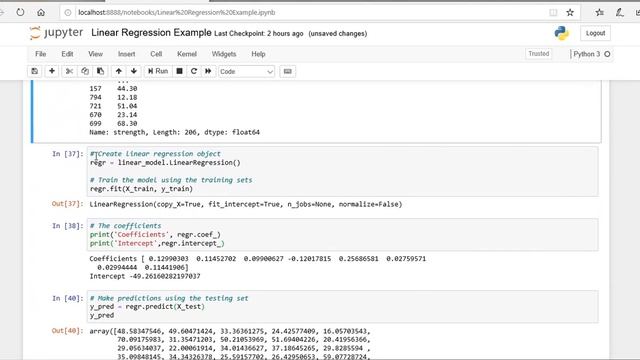
Task: Open browser favorites list icon
Action: pyautogui.click(x=600, y=13)
